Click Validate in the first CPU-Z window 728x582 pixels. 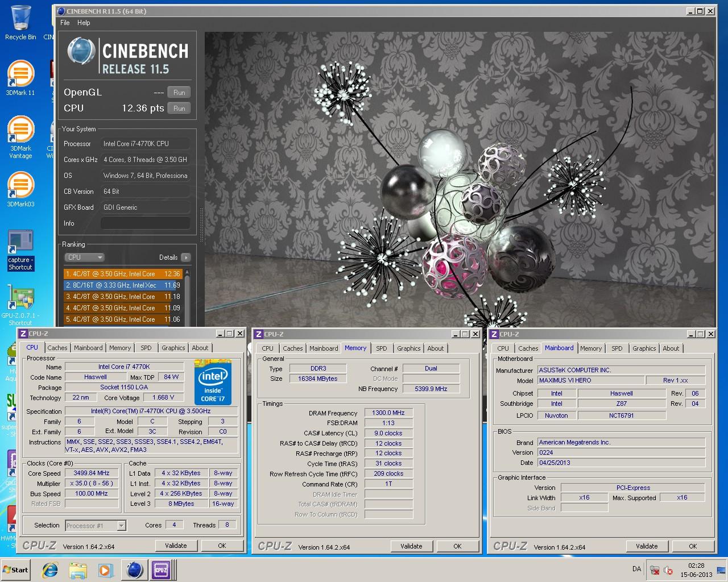[176, 546]
